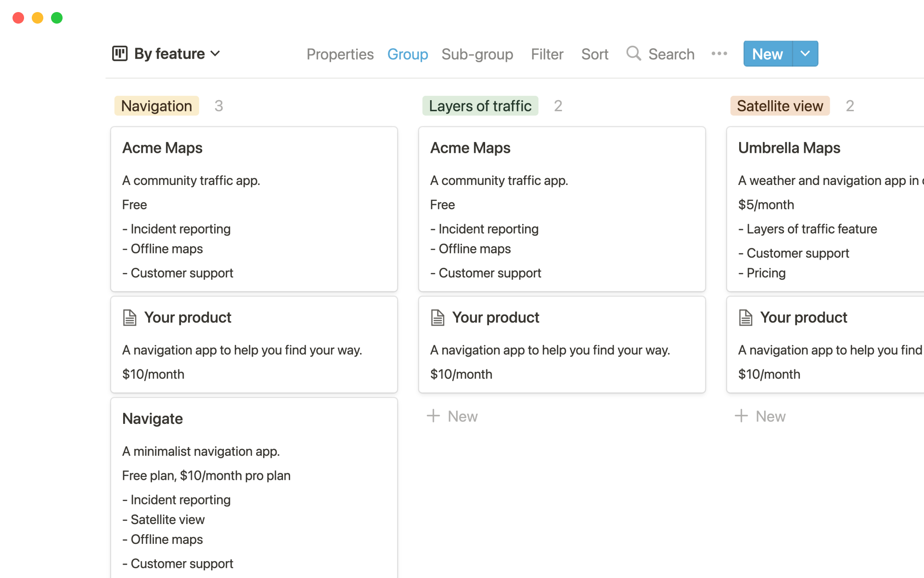Click the document icon on Your product Navigation

tap(130, 317)
